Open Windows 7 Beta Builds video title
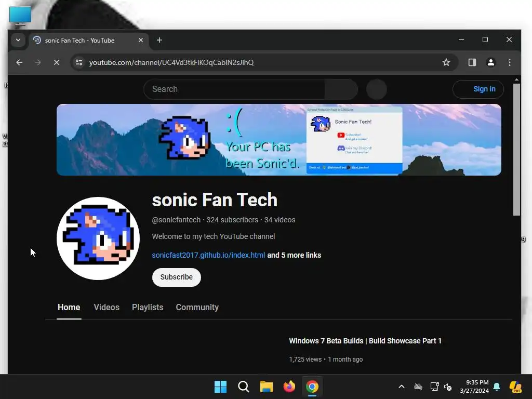Image resolution: width=532 pixels, height=399 pixels. (x=365, y=341)
